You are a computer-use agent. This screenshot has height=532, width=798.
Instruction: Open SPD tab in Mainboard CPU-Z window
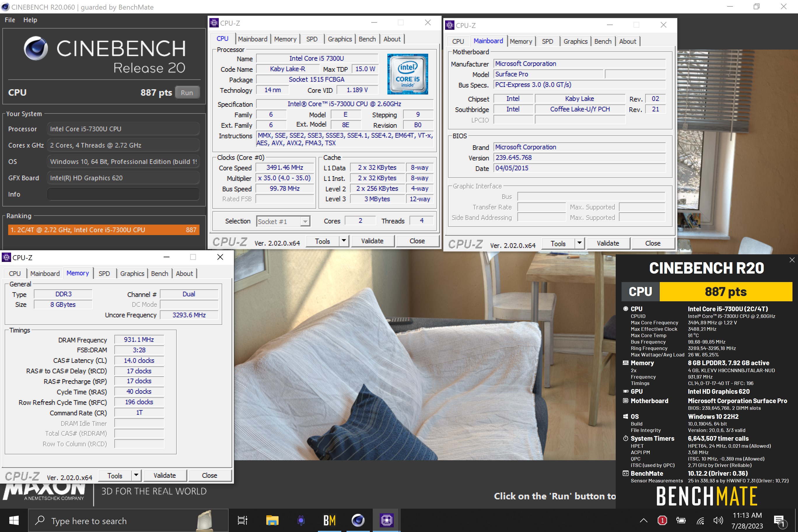[x=547, y=41]
